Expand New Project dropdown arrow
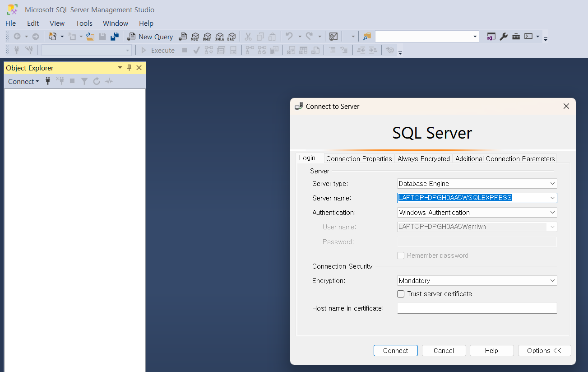The image size is (588, 372). pyautogui.click(x=62, y=37)
